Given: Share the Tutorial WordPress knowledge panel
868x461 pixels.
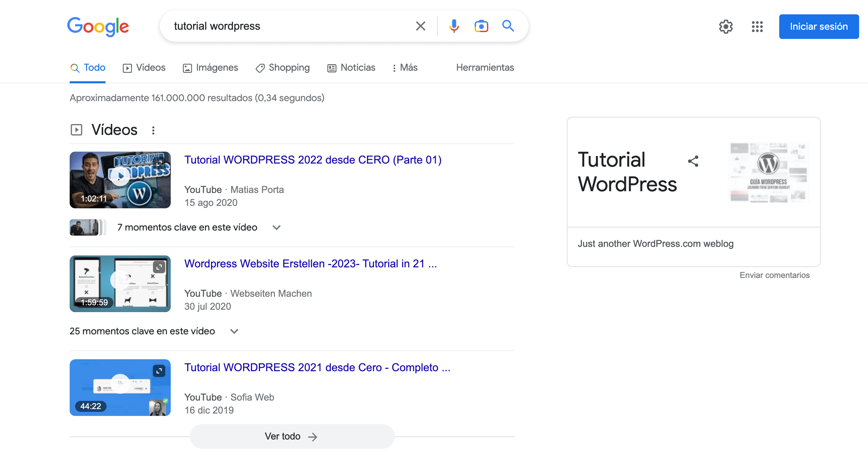Looking at the screenshot, I should [693, 161].
